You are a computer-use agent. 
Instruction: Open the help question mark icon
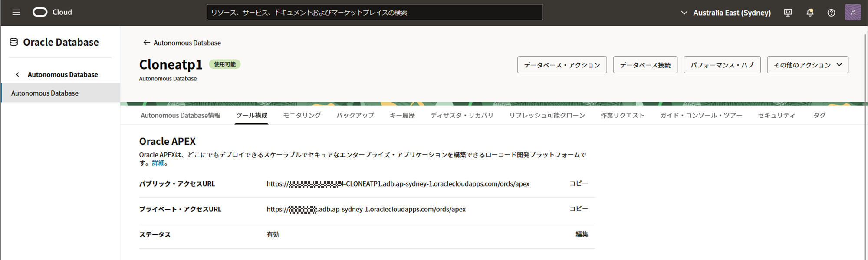coord(831,13)
